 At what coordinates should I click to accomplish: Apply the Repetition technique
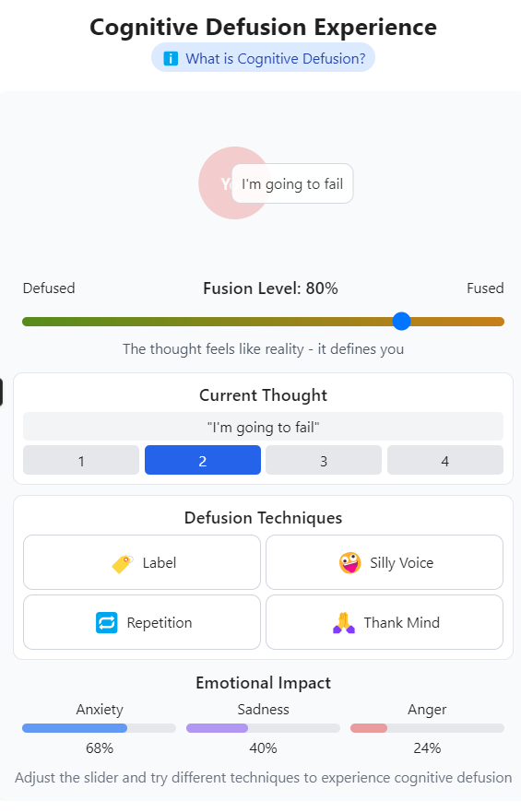tap(142, 622)
